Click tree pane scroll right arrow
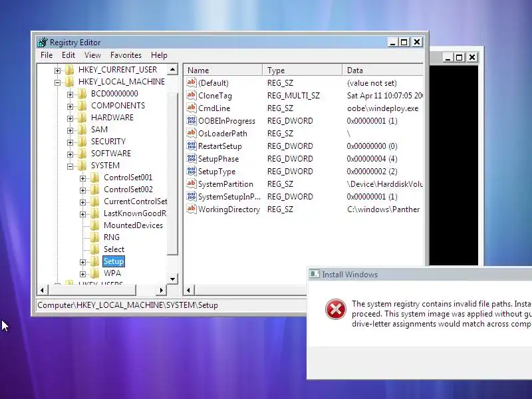Viewport: 532px width, 399px height. (x=161, y=290)
